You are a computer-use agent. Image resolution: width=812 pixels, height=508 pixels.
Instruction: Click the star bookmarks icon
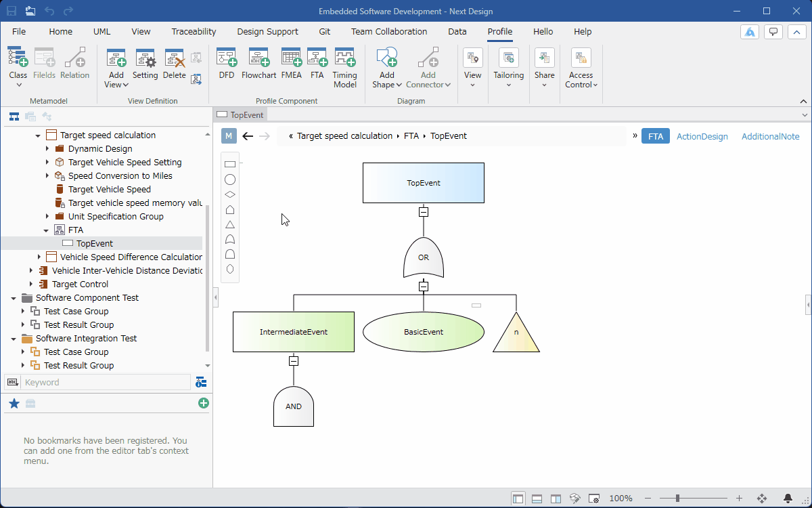coord(14,404)
